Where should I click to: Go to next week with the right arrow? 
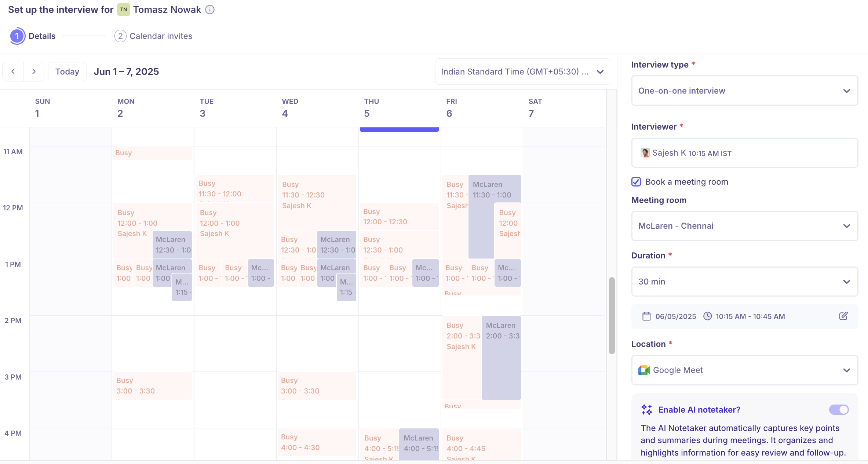point(34,71)
